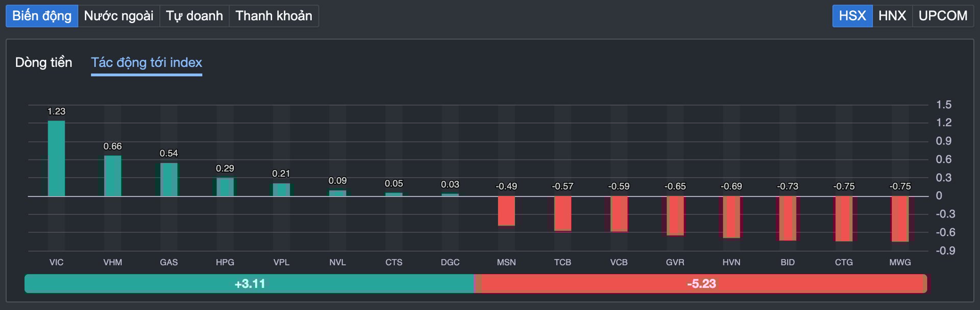The height and width of the screenshot is (310, 980).
Task: Select the Tác động tới index sub-tab
Action: click(146, 62)
